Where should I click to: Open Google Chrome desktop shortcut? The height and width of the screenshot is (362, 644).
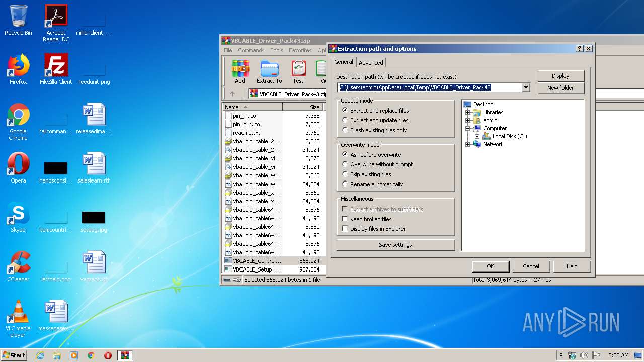(x=18, y=122)
